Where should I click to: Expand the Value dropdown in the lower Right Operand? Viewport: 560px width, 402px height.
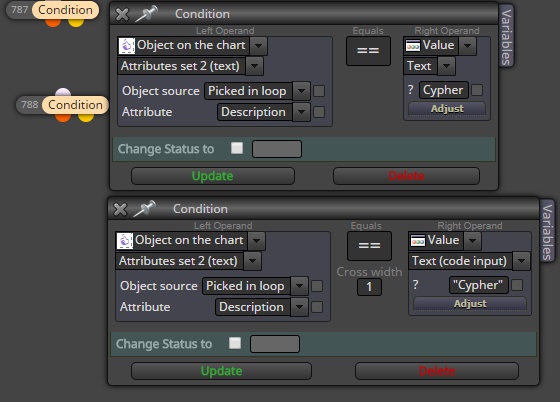tap(472, 241)
